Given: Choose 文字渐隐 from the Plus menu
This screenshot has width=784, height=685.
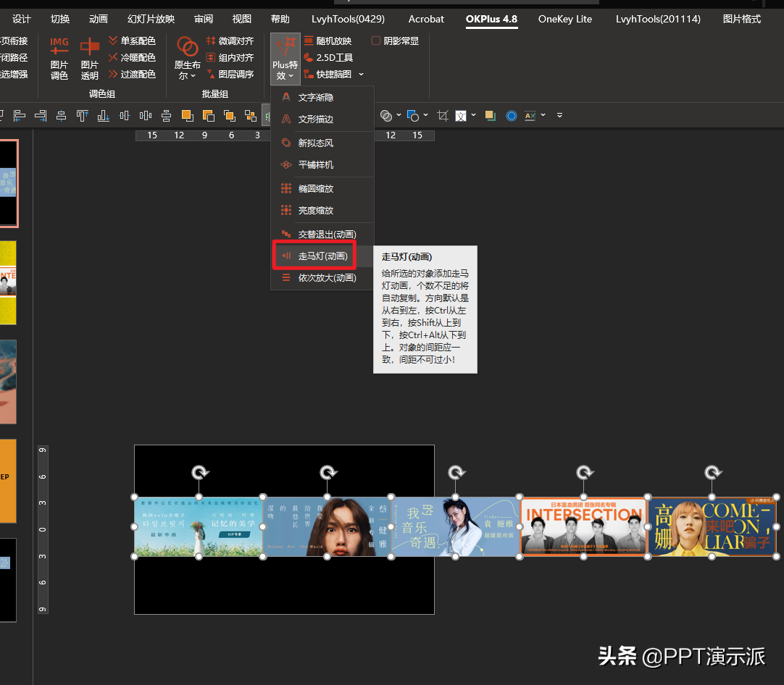Looking at the screenshot, I should click(x=322, y=98).
